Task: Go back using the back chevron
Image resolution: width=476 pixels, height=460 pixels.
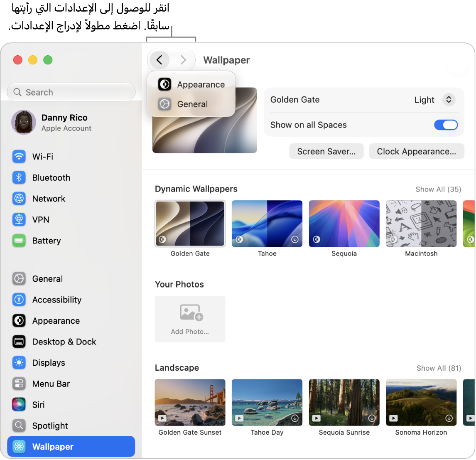Action: [159, 60]
